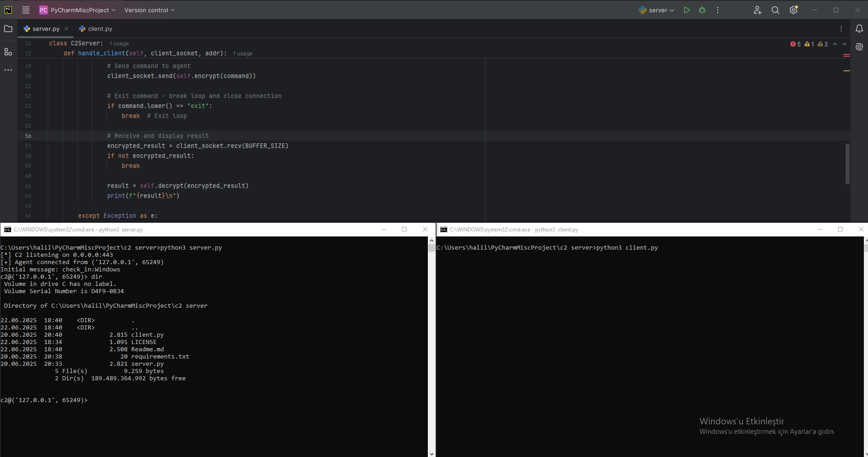Open the main menu hamburger
Viewport: 868px width, 457px height.
pyautogui.click(x=26, y=10)
